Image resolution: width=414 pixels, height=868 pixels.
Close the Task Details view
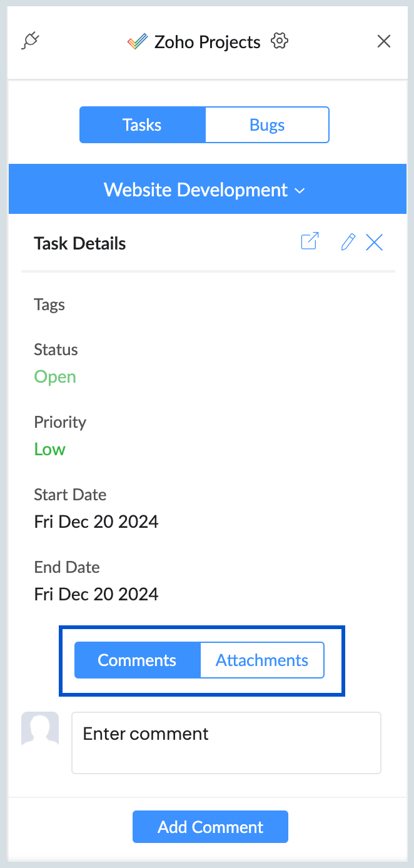374,242
